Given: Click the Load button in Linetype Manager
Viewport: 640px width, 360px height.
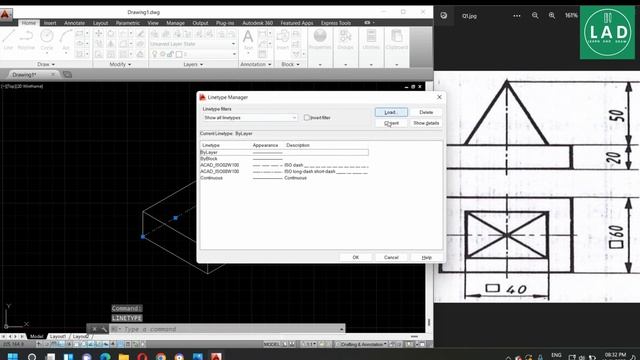Looking at the screenshot, I should (391, 112).
